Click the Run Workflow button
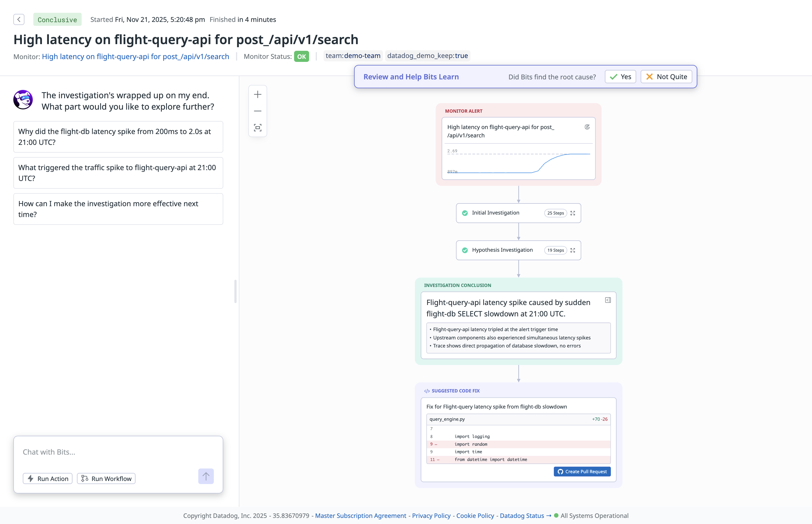Viewport: 812px width, 524px height. 106,478
